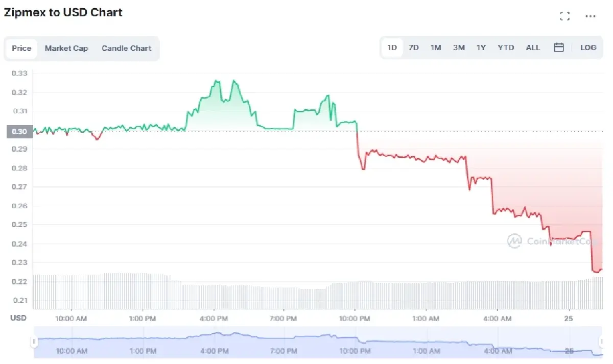Select the 1M time range
Image resolution: width=613 pixels, height=364 pixels.
[436, 47]
